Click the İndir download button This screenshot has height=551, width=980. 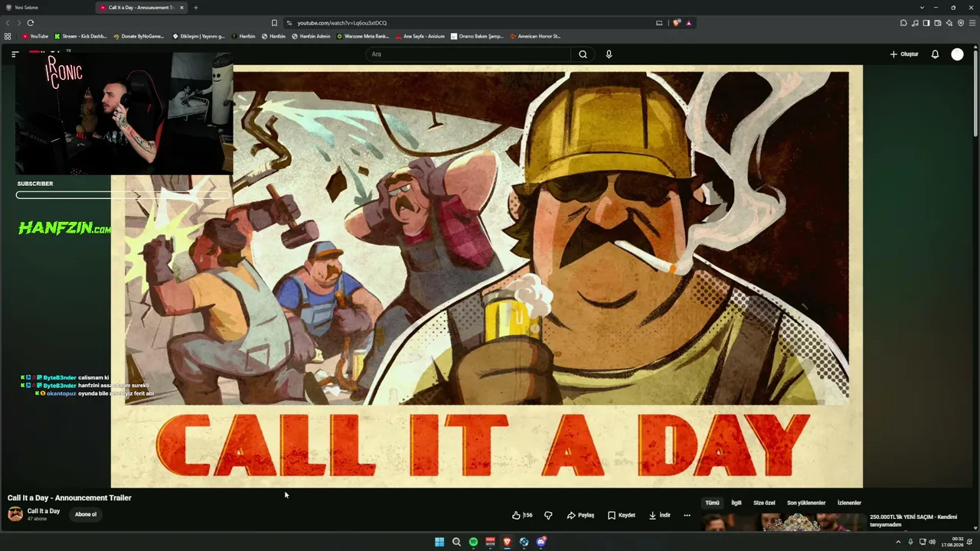coord(659,515)
